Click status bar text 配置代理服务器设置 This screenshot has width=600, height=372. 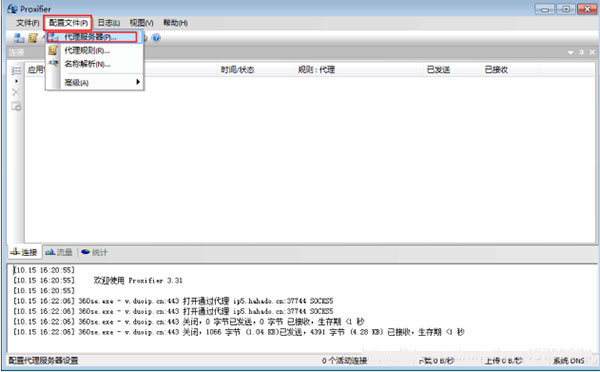pyautogui.click(x=43, y=361)
